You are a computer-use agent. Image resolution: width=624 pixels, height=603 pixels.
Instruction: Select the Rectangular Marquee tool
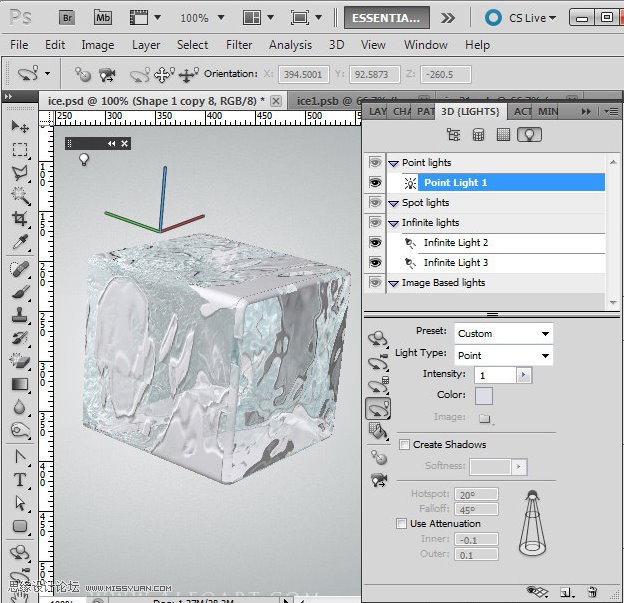tap(20, 150)
